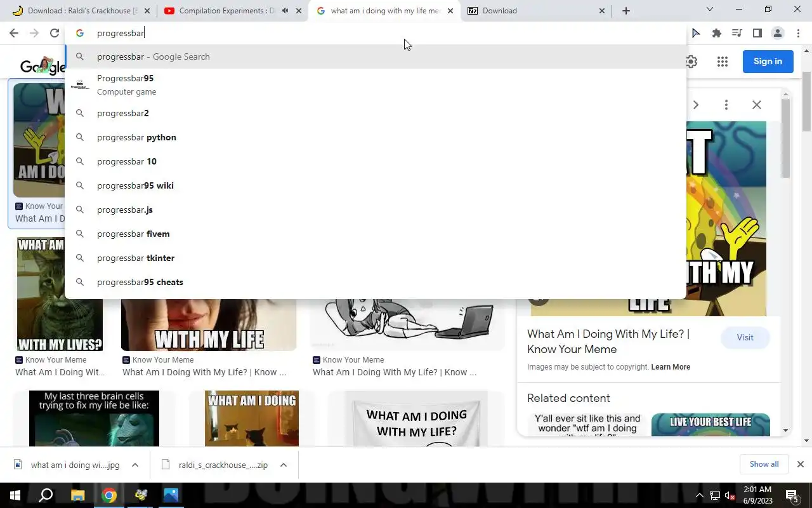This screenshot has height=508, width=812.
Task: Open the "Y'all ever sit like this" related image
Action: 587,425
